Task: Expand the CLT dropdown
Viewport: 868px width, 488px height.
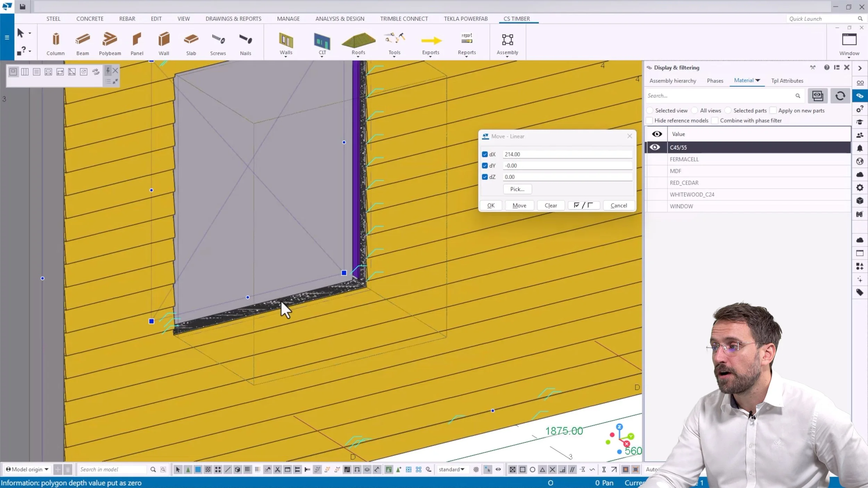Action: [322, 56]
